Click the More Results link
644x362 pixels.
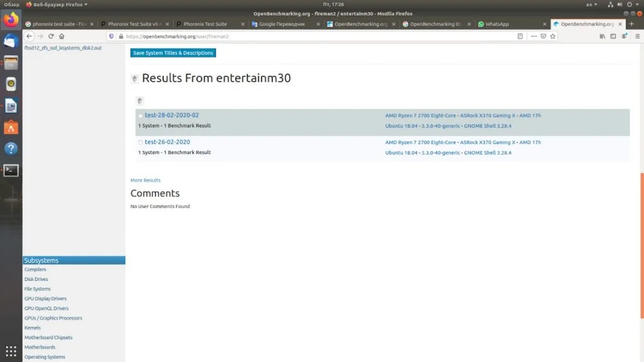click(145, 180)
